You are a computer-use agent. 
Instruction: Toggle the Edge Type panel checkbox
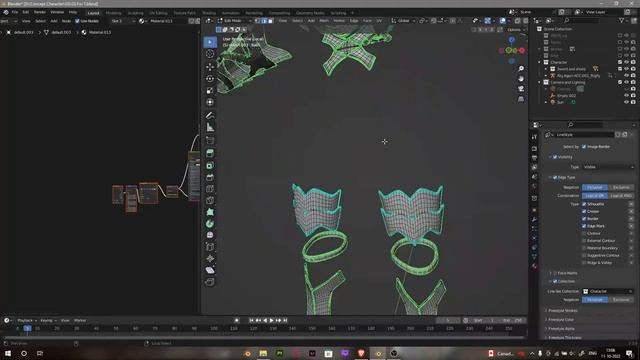[x=555, y=178]
